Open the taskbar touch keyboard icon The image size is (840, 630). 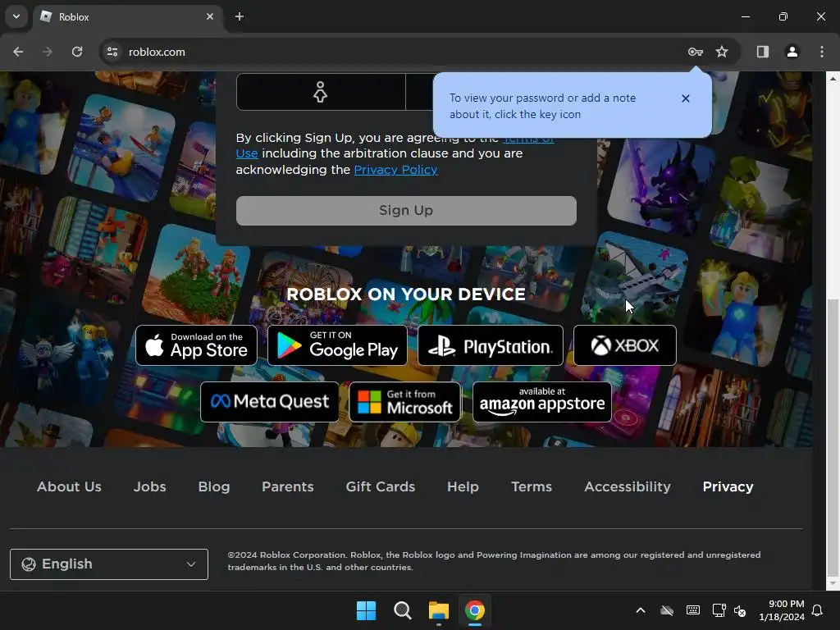tap(692, 610)
